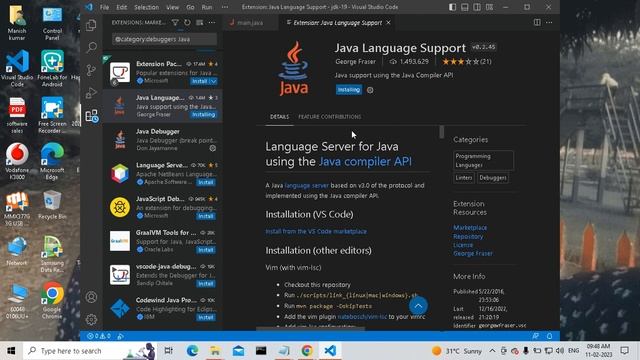Customize layout icon in the title bar
The width and height of the screenshot is (640, 360).
[x=489, y=7]
